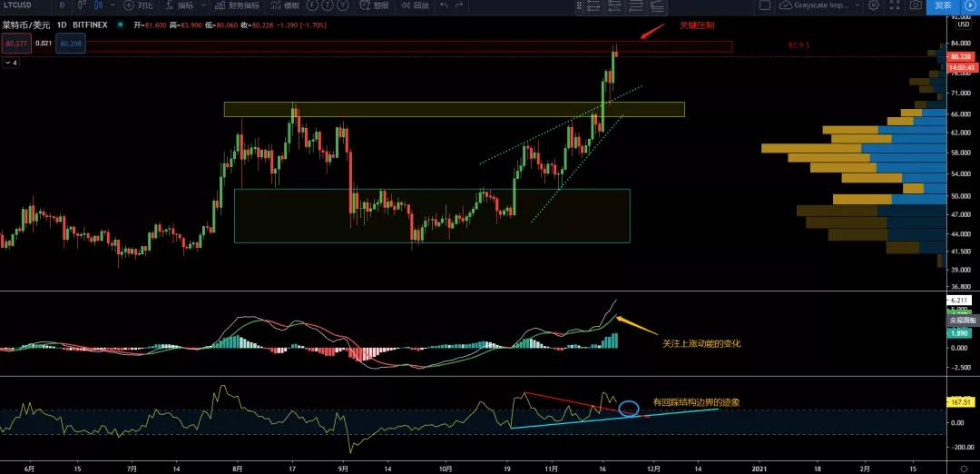Click the circled T icon
Image resolution: width=980 pixels, height=474 pixels.
[x=327, y=5]
